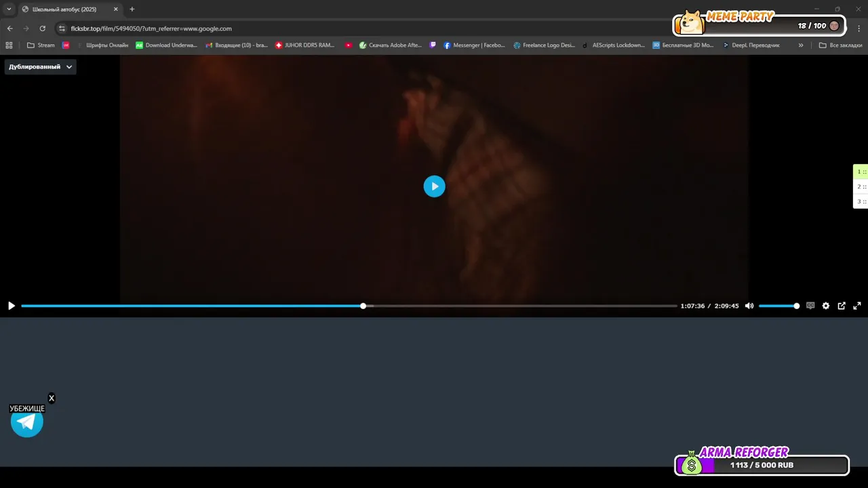
Task: Open the apps grid shortcut
Action: click(9, 45)
